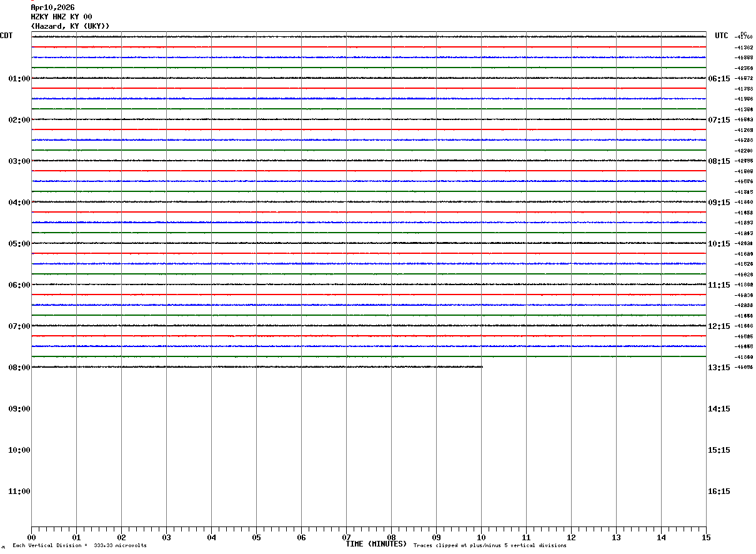This screenshot has height=554, width=756.
Task: Select the CDT hour label "03:00"
Action: tap(19, 161)
